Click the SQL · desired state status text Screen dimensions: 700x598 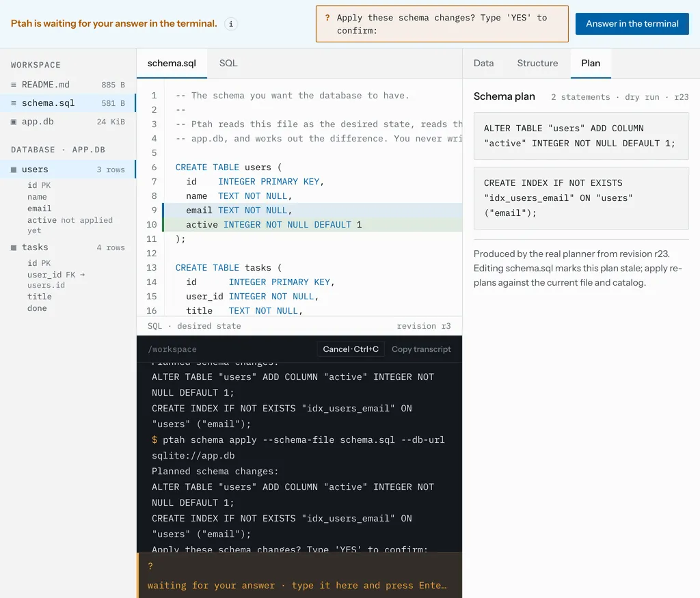click(194, 326)
